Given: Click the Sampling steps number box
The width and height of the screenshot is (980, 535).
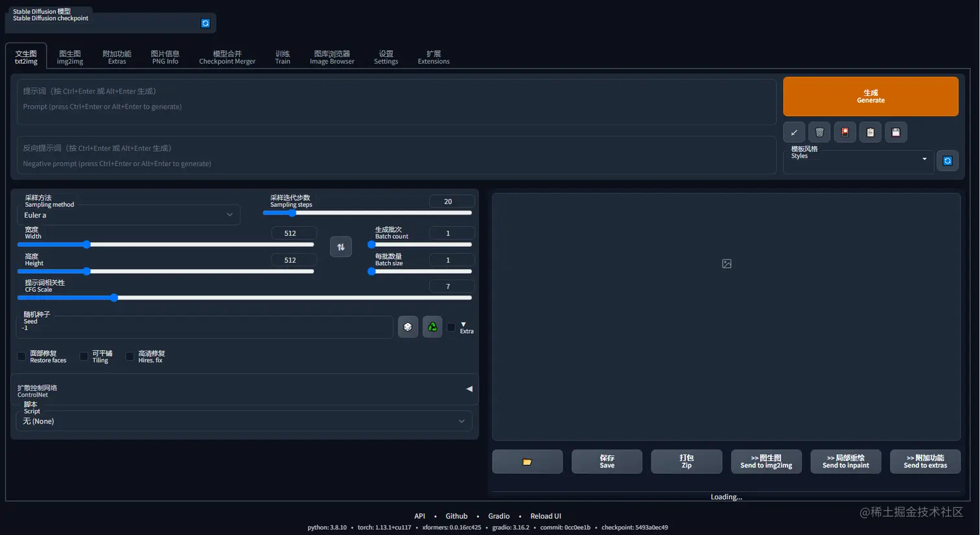Looking at the screenshot, I should (x=452, y=202).
